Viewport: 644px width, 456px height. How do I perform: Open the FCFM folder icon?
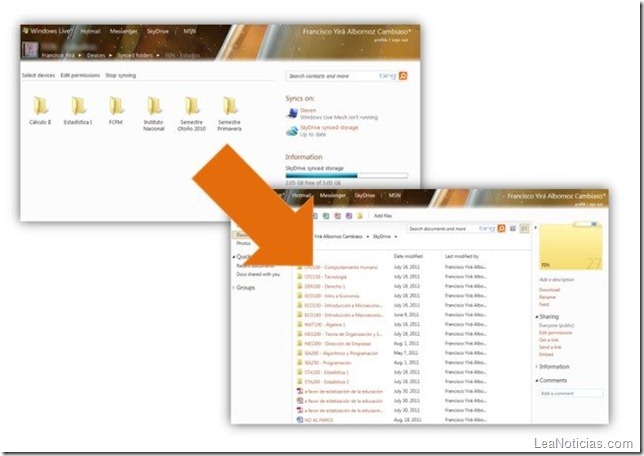click(116, 106)
